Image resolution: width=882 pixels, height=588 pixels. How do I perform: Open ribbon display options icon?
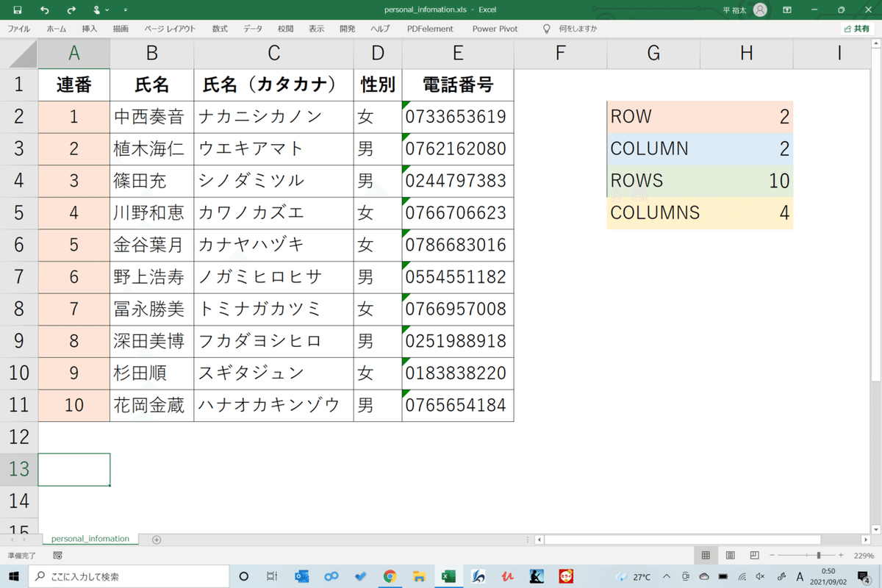[787, 10]
